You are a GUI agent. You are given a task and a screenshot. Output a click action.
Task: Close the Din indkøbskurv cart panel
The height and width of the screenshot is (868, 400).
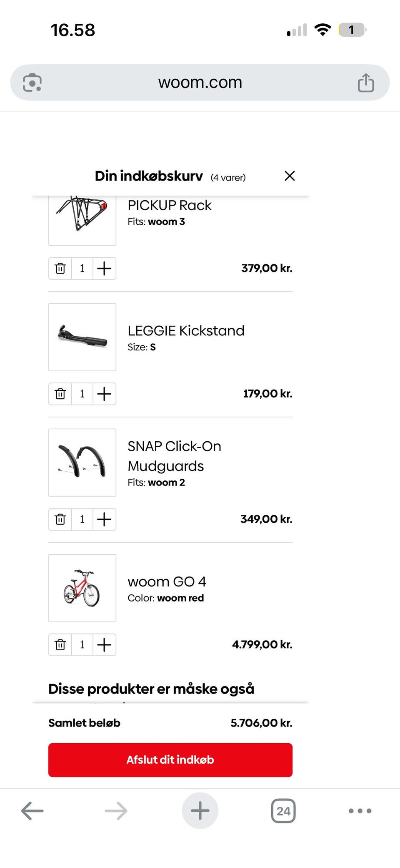click(290, 176)
